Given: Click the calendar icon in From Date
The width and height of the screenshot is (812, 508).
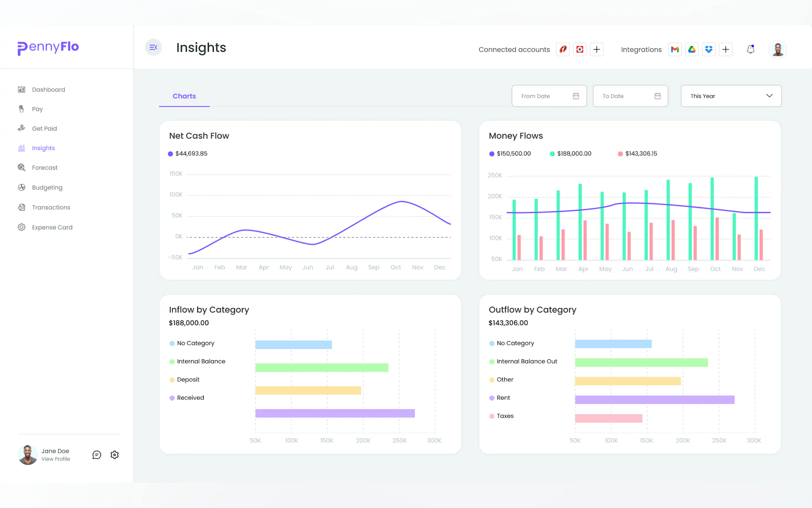Looking at the screenshot, I should click(576, 96).
